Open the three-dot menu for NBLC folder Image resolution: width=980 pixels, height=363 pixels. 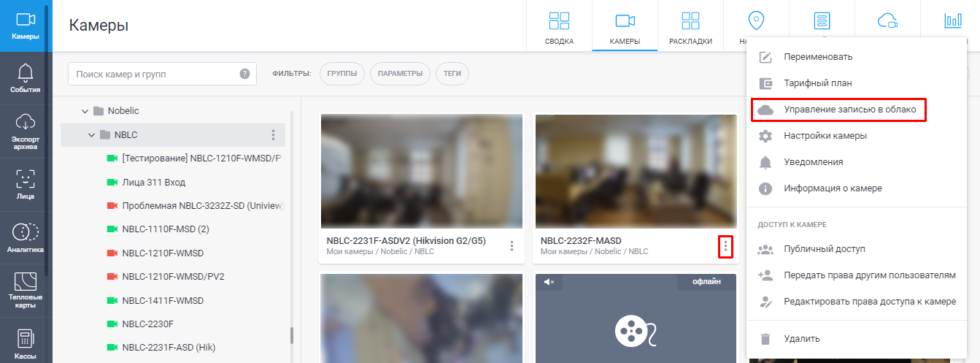coord(273,135)
